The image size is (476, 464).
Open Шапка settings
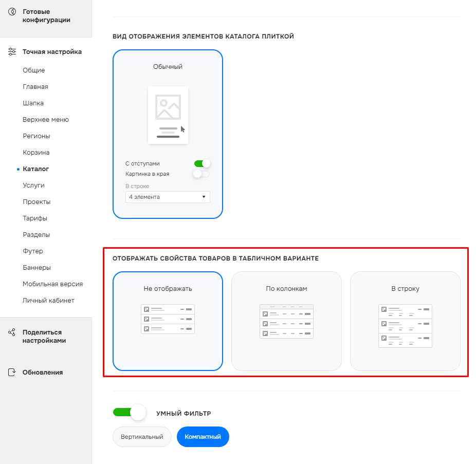tap(33, 103)
